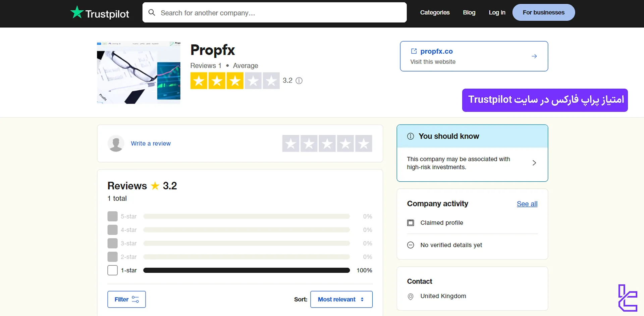Image resolution: width=644 pixels, height=316 pixels.
Task: Click the TrustScore info icon
Action: tap(299, 81)
